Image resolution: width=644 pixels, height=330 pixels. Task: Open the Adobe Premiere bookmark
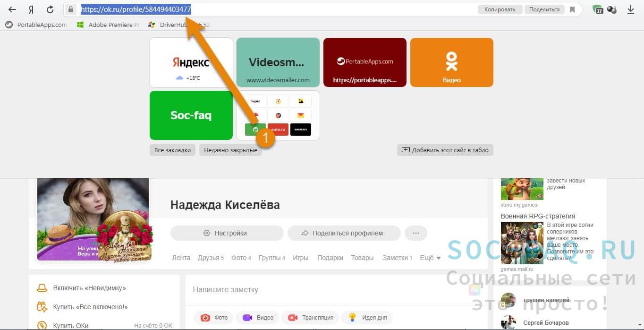[108, 25]
